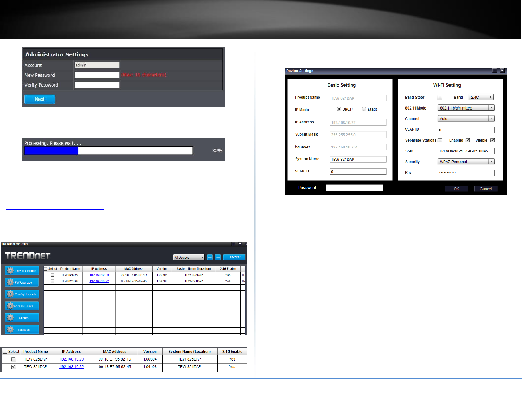Click the processing progress bar at 32%
Viewport: 532px width, 412px height.
pyautogui.click(x=109, y=150)
